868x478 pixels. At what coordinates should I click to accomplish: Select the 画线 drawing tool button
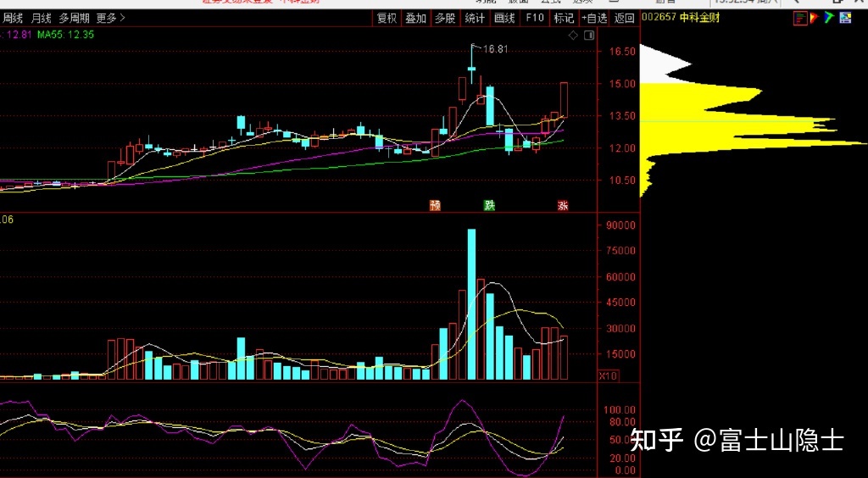pos(505,19)
